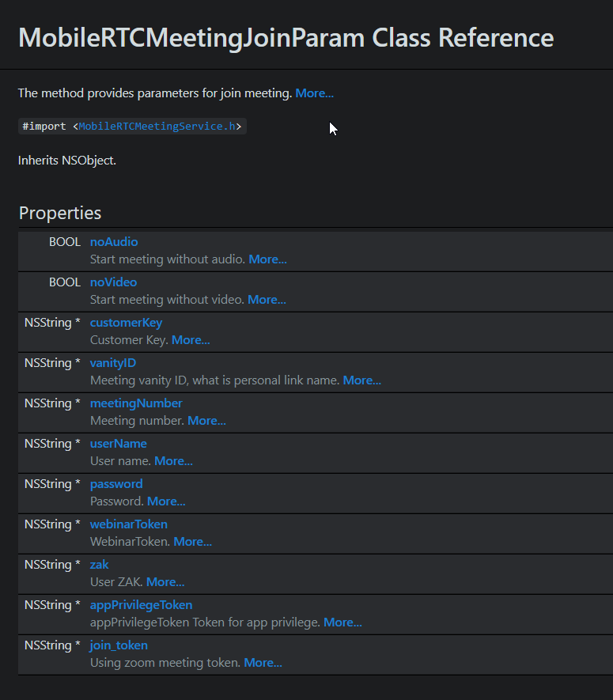
Task: Click More next to 'Start meeting without video'
Action: [267, 300]
